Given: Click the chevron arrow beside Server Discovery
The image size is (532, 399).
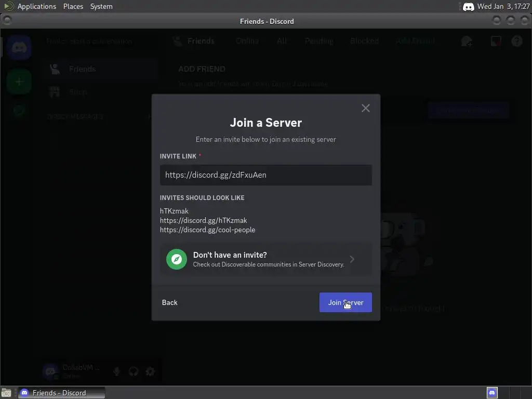Looking at the screenshot, I should pos(352,259).
